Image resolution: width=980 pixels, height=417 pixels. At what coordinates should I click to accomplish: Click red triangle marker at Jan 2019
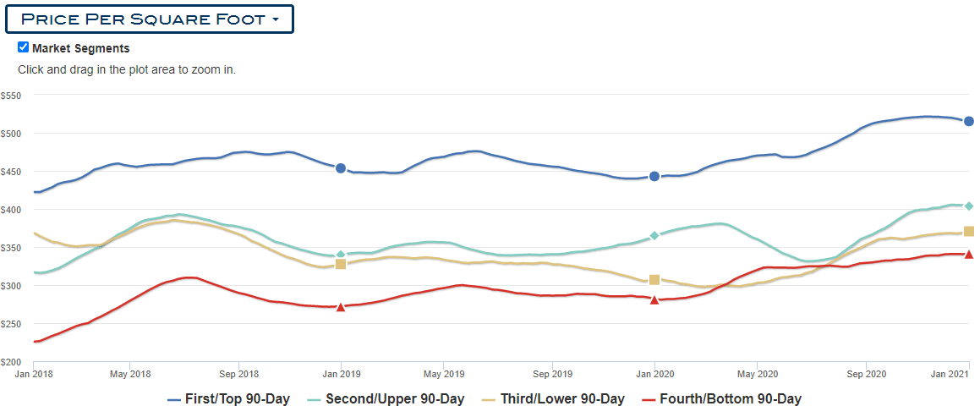(341, 307)
